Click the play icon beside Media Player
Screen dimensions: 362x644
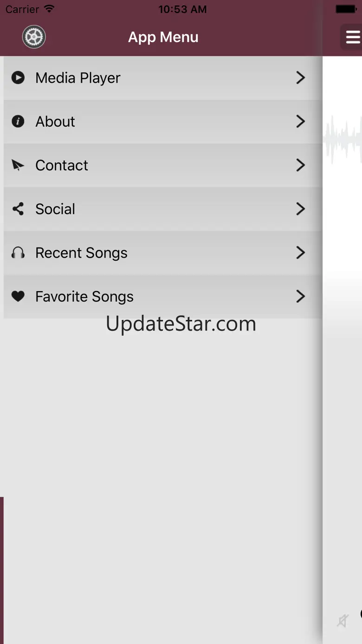18,78
